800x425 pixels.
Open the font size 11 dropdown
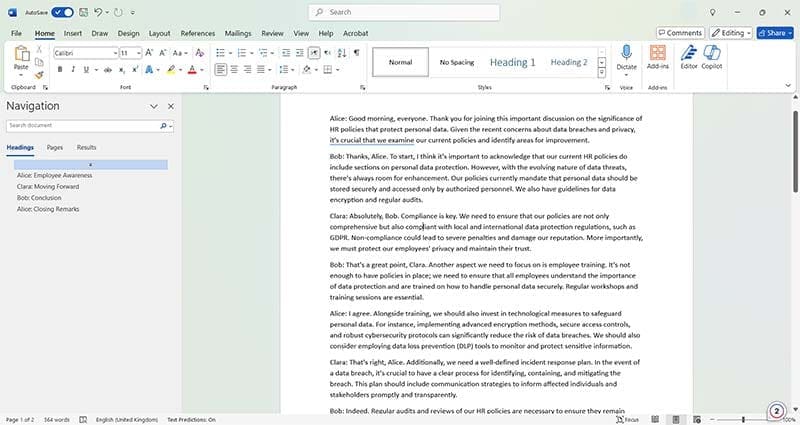point(138,53)
